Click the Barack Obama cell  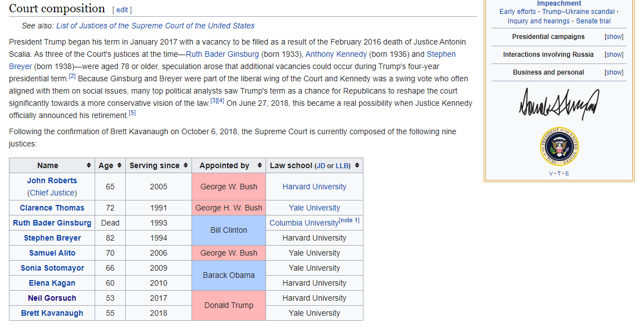point(229,276)
